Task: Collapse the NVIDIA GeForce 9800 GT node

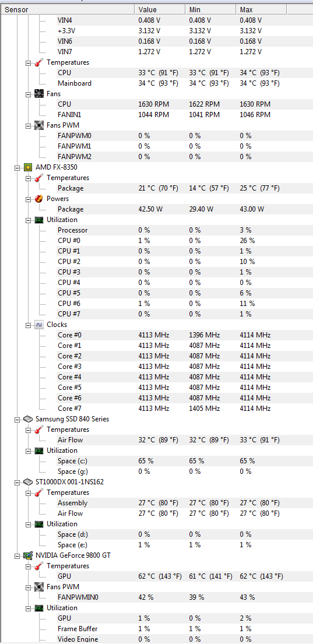Action: (x=17, y=555)
